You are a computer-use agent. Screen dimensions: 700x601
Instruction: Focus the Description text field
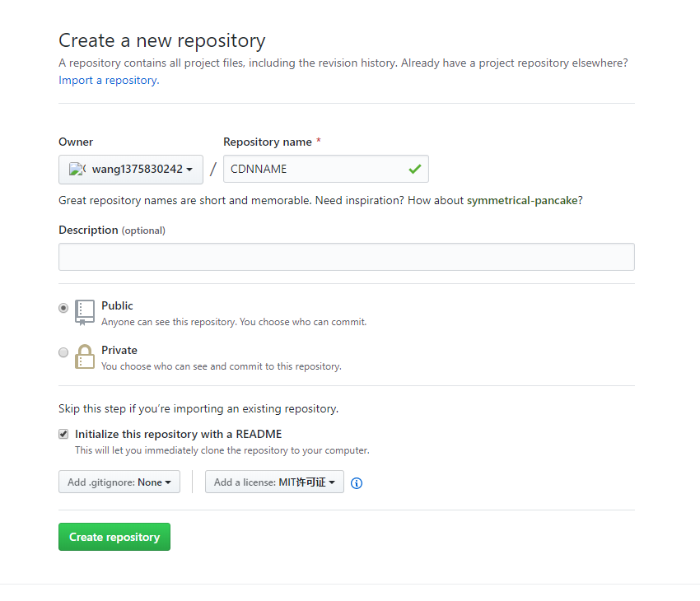pos(346,257)
